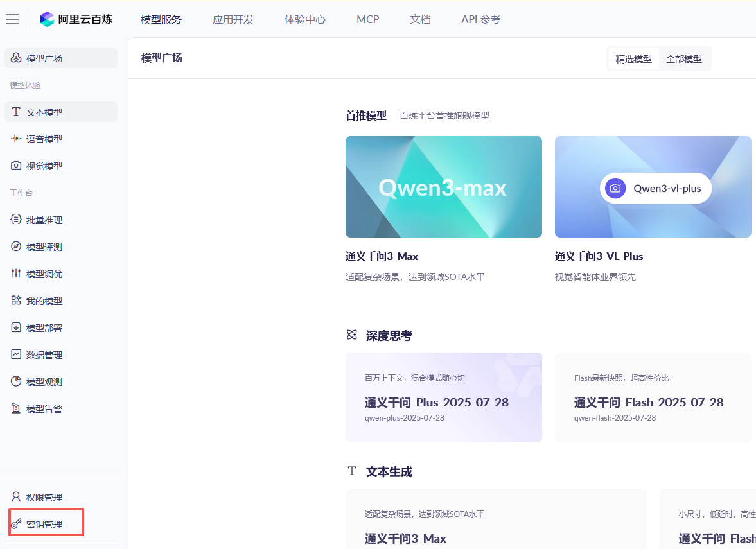
Task: Click the 模型广场 page title
Action: (161, 58)
